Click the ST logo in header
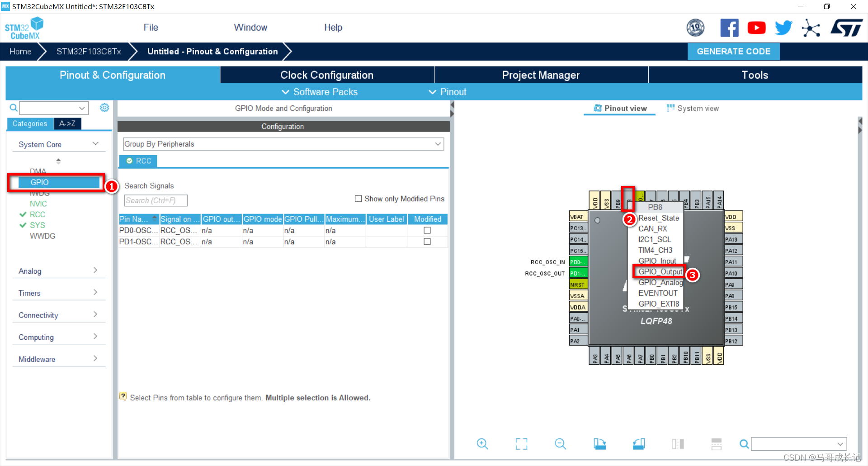This screenshot has height=466, width=868. (846, 28)
